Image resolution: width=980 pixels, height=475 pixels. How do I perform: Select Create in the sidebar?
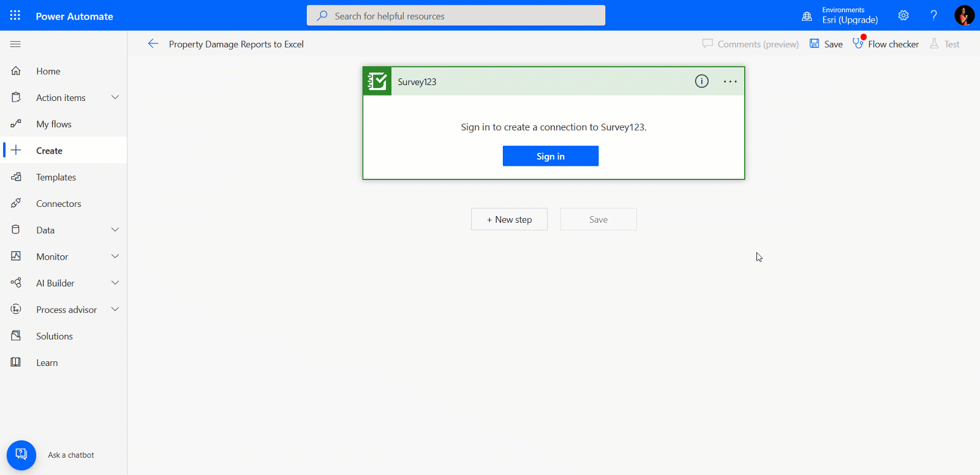[x=64, y=150]
